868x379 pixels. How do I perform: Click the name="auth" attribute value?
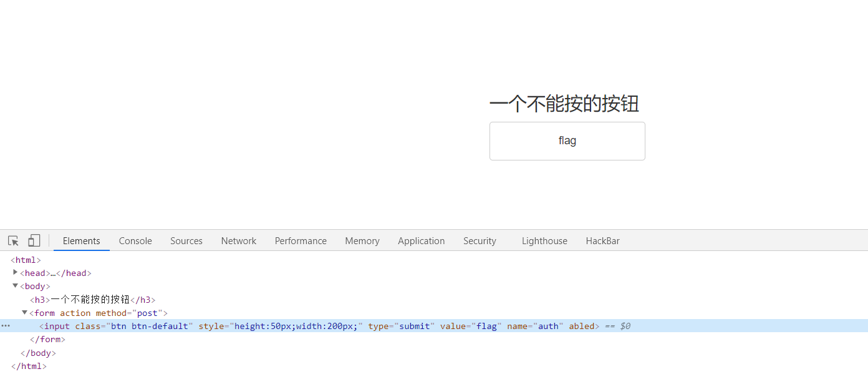[x=548, y=326]
